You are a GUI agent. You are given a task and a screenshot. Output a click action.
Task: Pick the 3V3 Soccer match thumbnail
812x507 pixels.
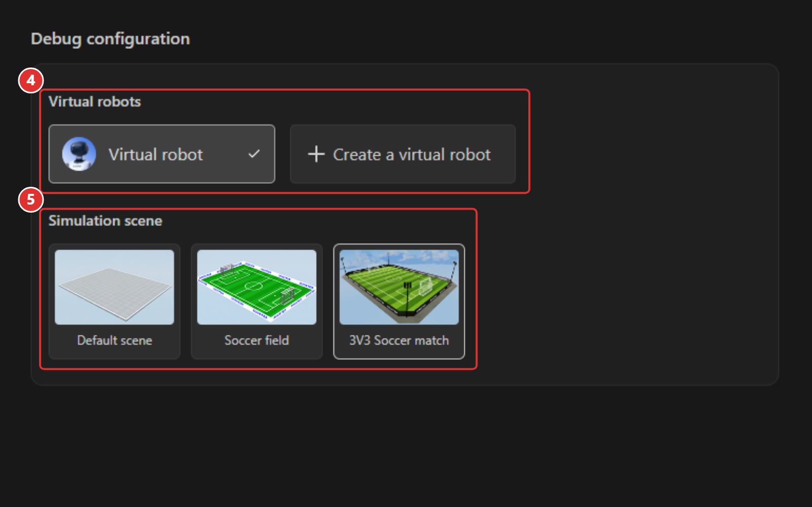click(399, 287)
